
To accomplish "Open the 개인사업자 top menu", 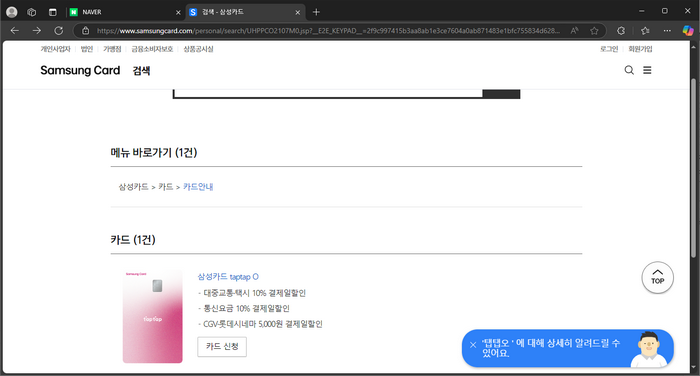I will [55, 49].
